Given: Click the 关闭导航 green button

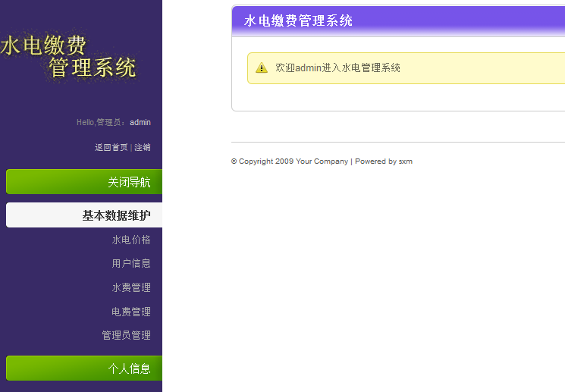Looking at the screenshot, I should pyautogui.click(x=84, y=181).
